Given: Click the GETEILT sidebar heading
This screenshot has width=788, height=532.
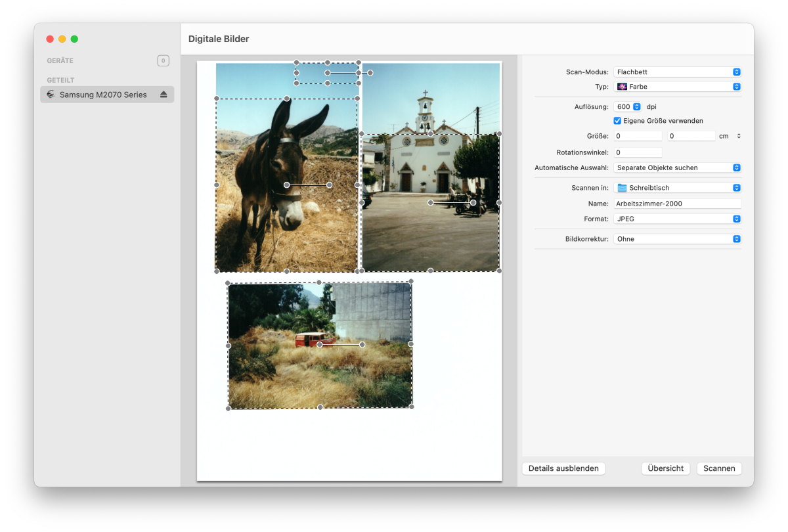Looking at the screenshot, I should [x=60, y=80].
